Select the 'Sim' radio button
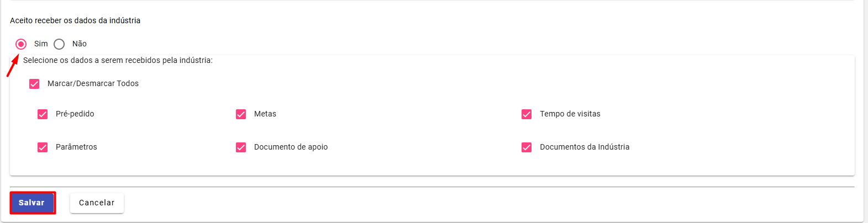The width and height of the screenshot is (868, 223). tap(21, 44)
